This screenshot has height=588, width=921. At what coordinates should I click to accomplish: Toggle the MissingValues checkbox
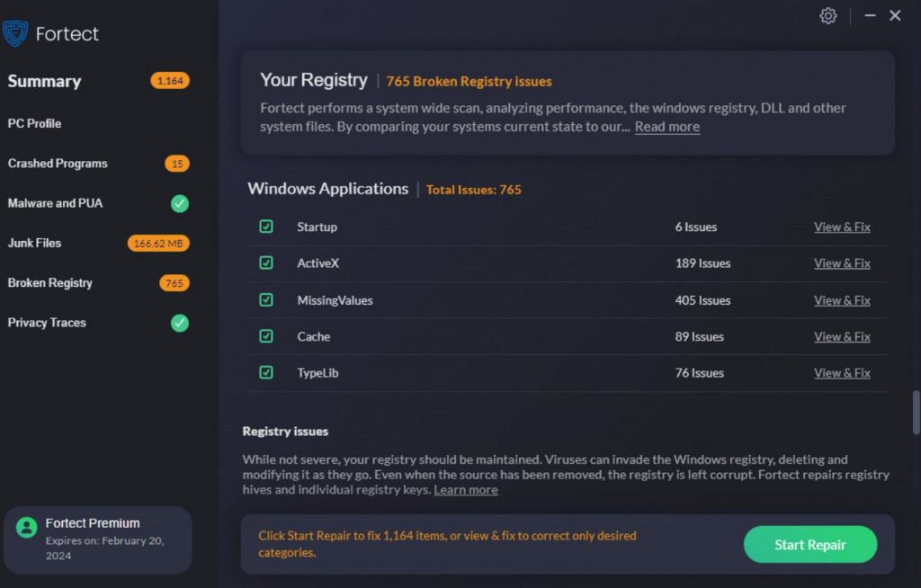click(x=266, y=299)
